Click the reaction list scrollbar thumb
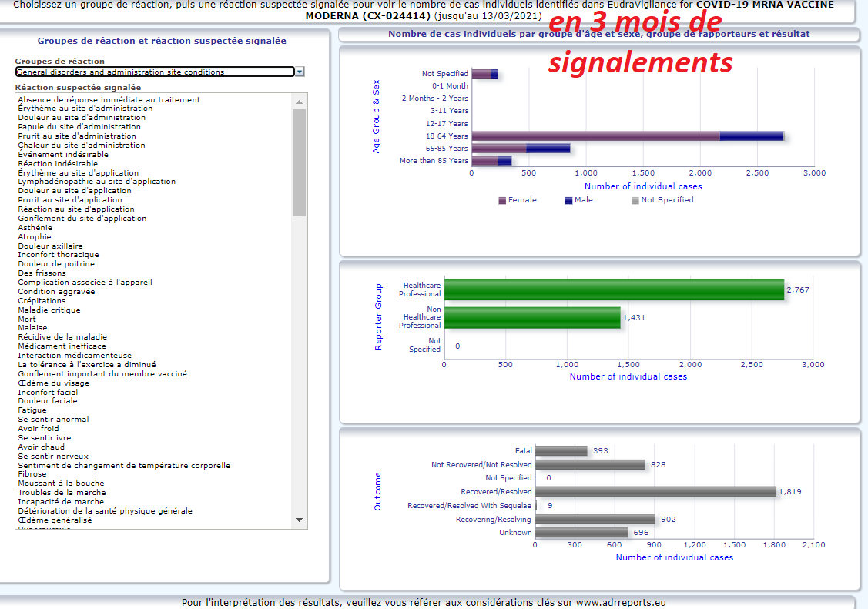This screenshot has height=609, width=868. click(x=300, y=162)
